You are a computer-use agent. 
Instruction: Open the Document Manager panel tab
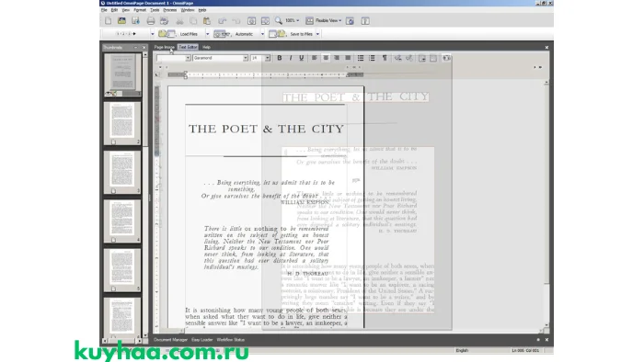coord(170,339)
